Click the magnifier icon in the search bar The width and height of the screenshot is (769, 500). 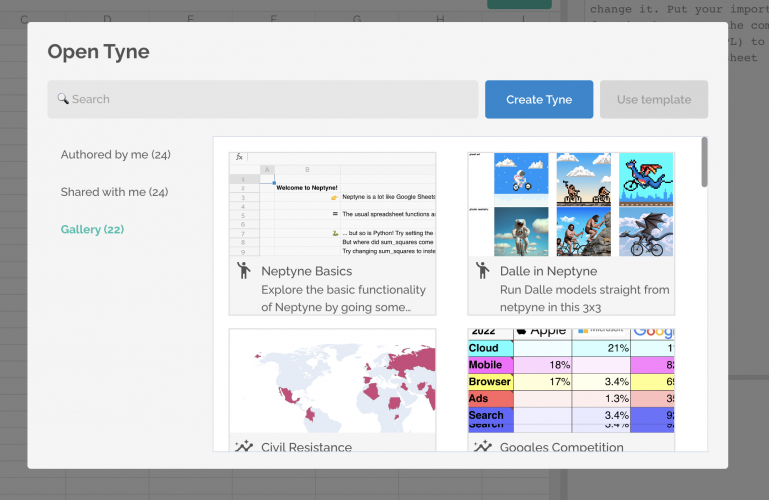click(63, 99)
